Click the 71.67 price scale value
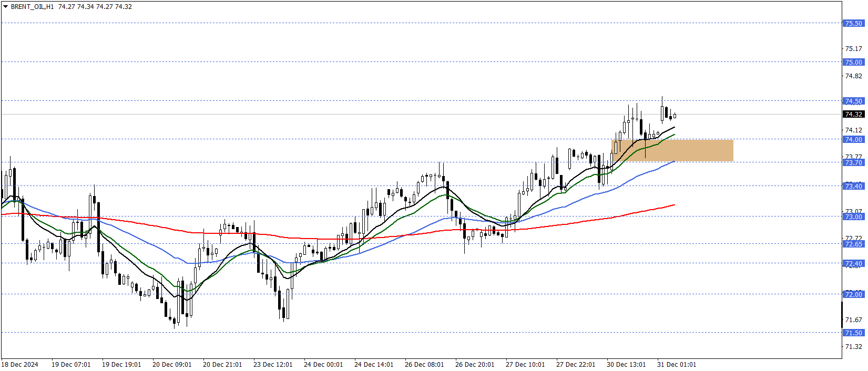The width and height of the screenshot is (868, 371). pos(853,320)
